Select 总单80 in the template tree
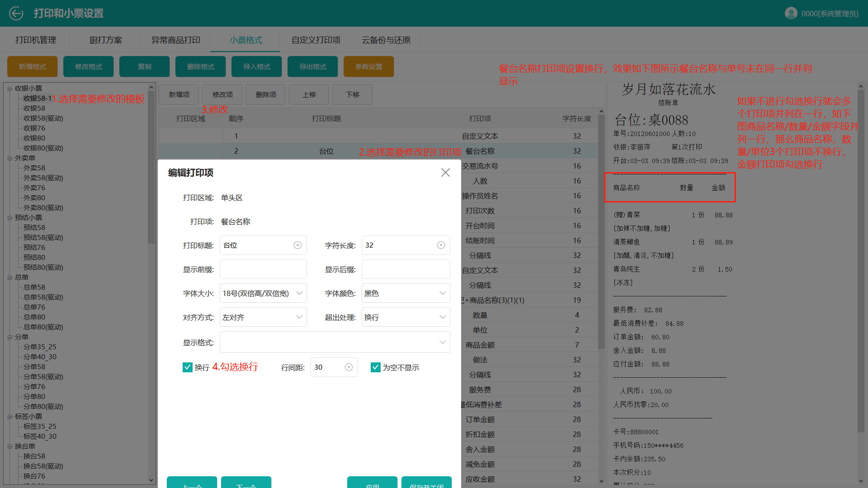This screenshot has height=488, width=868. tap(34, 317)
